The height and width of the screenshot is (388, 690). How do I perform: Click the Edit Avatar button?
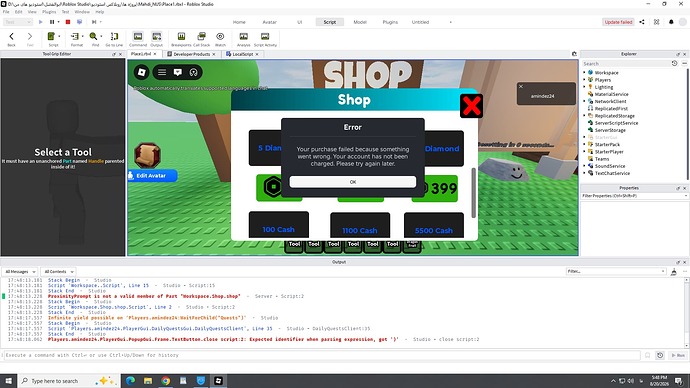152,176
